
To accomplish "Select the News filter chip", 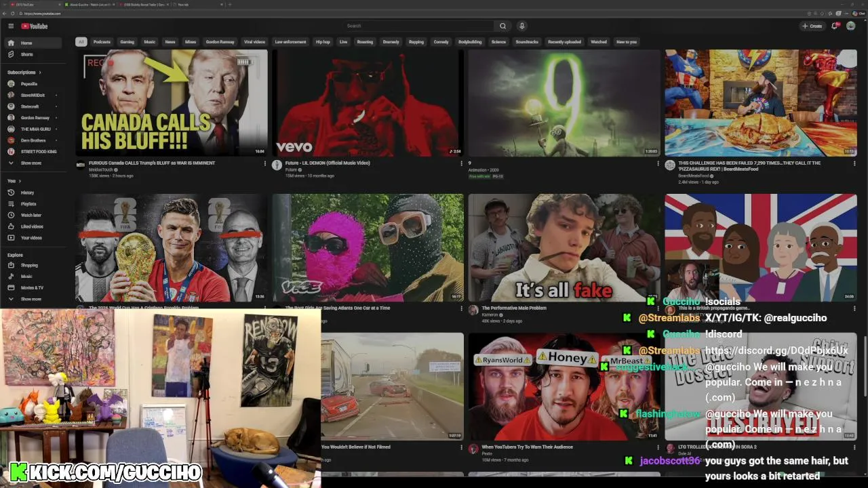I will pos(170,42).
